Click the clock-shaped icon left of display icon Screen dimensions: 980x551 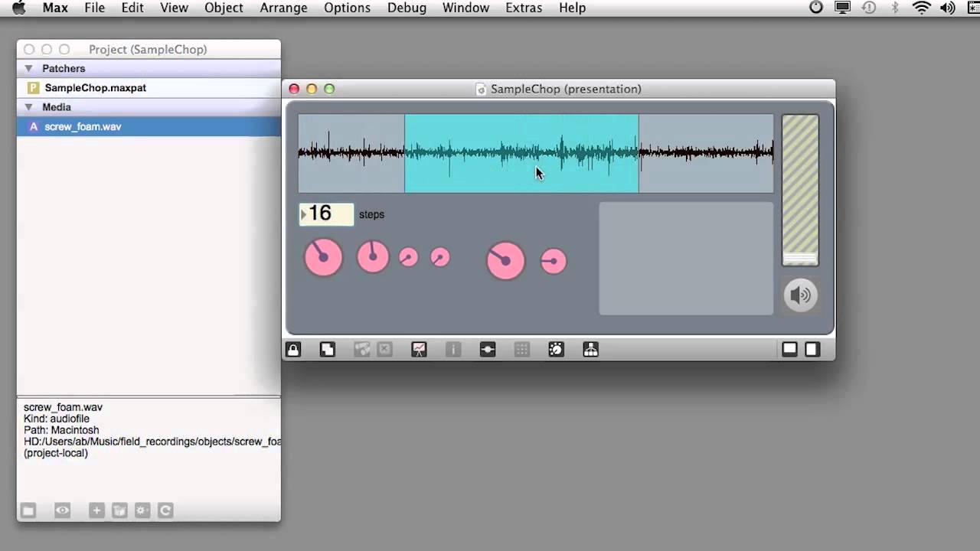[816, 8]
